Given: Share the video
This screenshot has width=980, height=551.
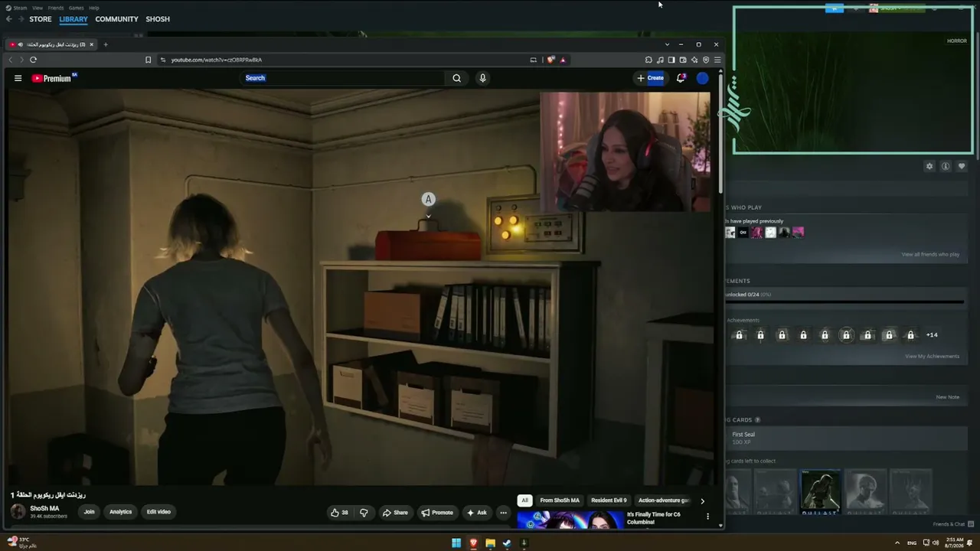Looking at the screenshot, I should pos(395,513).
